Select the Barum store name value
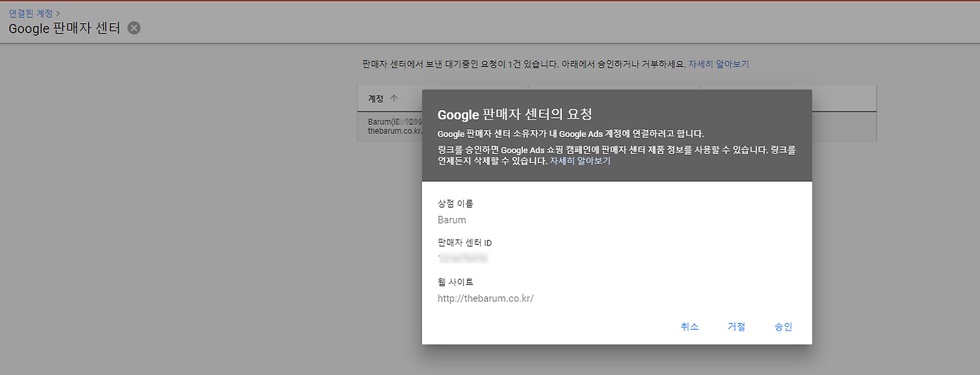Viewport: 980px width, 375px height. coord(452,220)
